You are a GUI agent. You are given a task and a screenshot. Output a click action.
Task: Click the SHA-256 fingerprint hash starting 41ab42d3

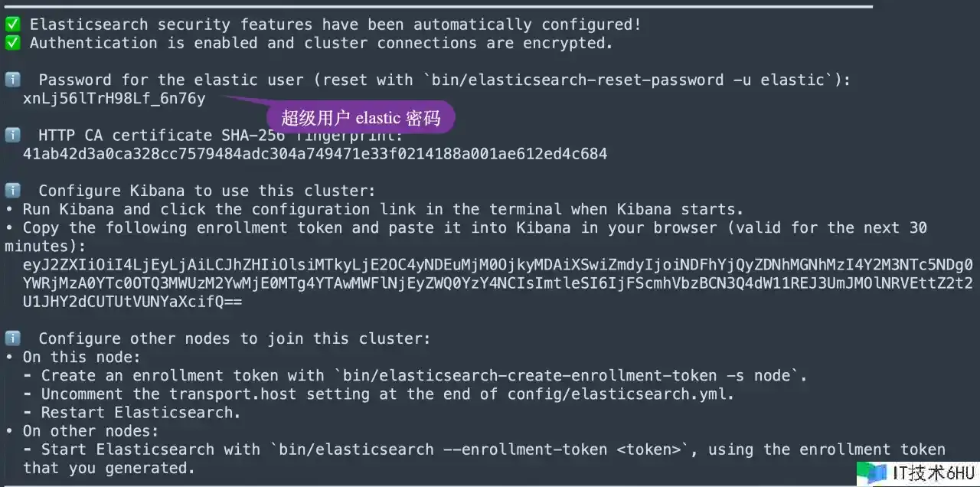click(x=315, y=154)
